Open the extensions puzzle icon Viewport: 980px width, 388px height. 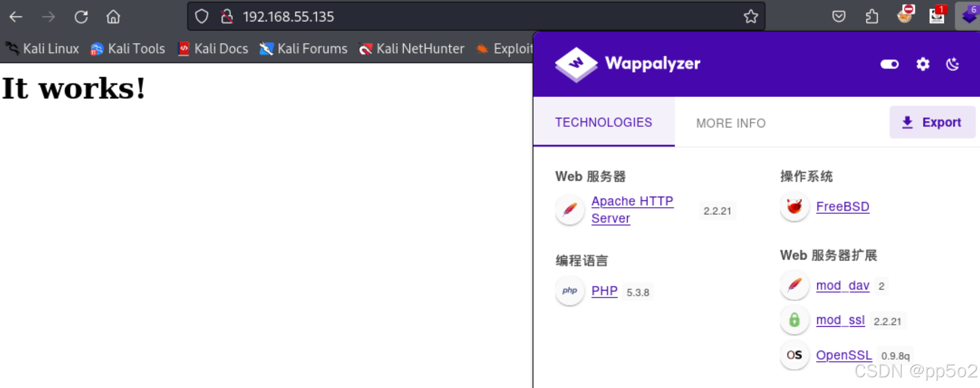tap(872, 17)
